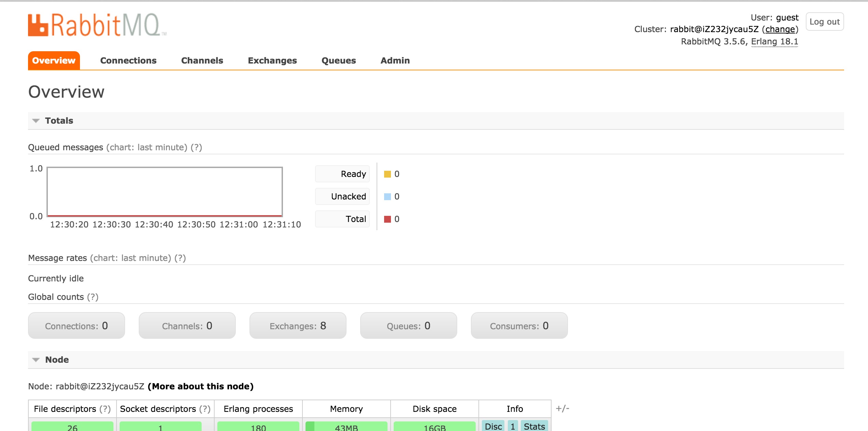
Task: Change Queued messages chart range (last minute)
Action: [x=147, y=148]
